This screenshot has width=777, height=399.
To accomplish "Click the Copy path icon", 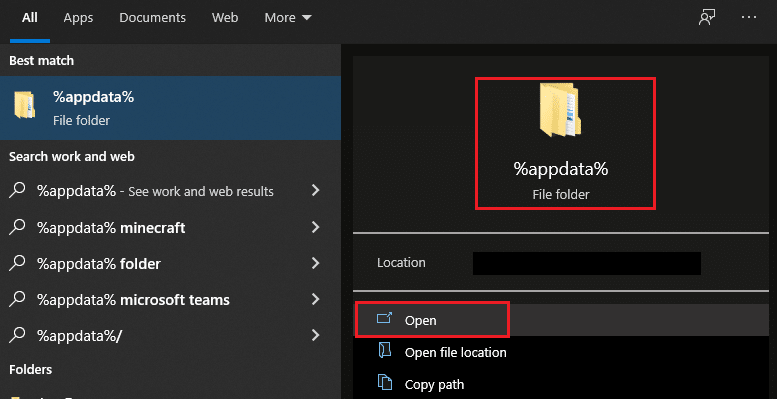I will [385, 383].
